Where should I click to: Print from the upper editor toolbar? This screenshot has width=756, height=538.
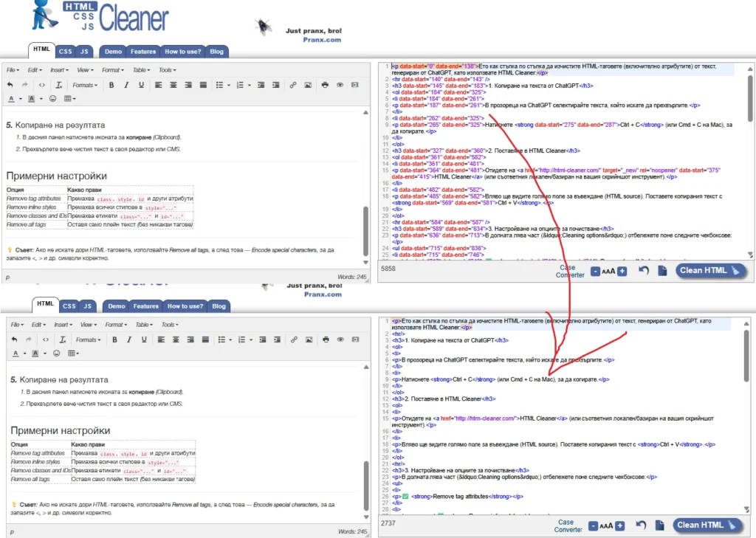click(x=325, y=85)
